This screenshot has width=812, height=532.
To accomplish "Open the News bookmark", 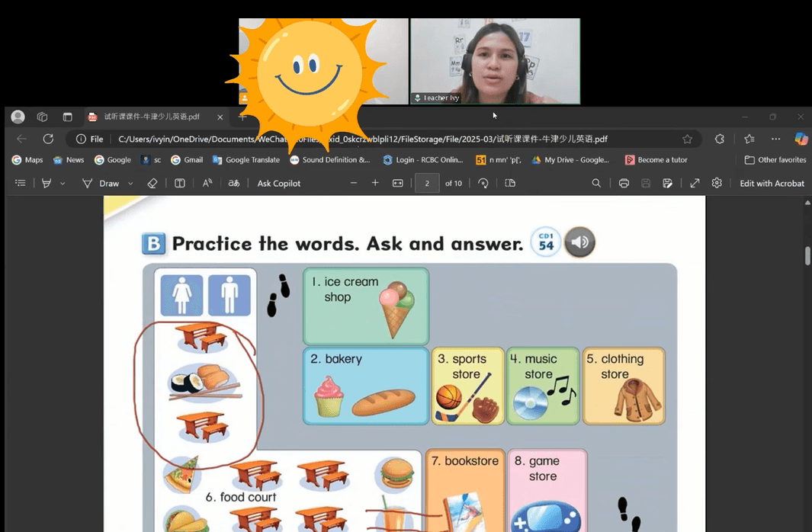I will (69, 160).
